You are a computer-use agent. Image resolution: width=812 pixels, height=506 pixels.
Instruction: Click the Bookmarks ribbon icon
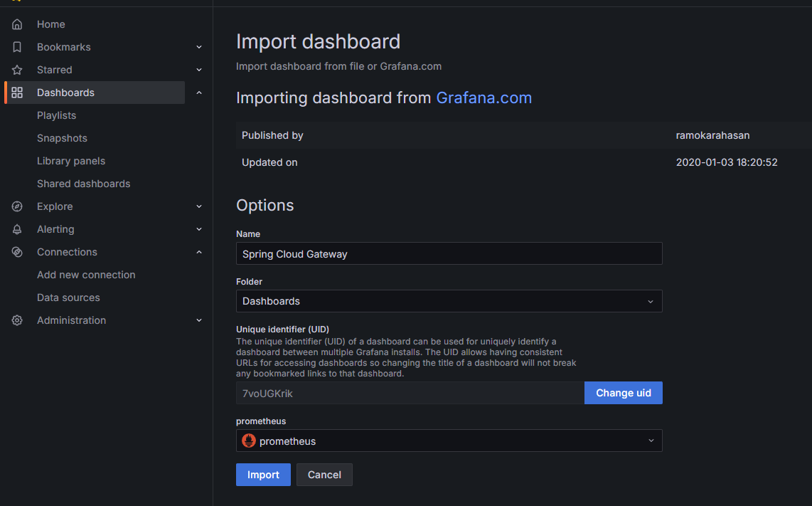pos(17,47)
